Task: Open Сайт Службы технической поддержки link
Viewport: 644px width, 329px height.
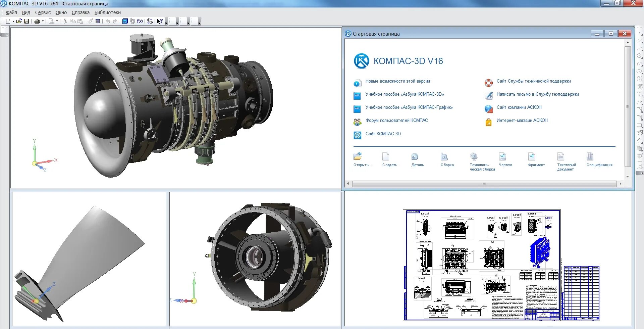Action: 533,81
